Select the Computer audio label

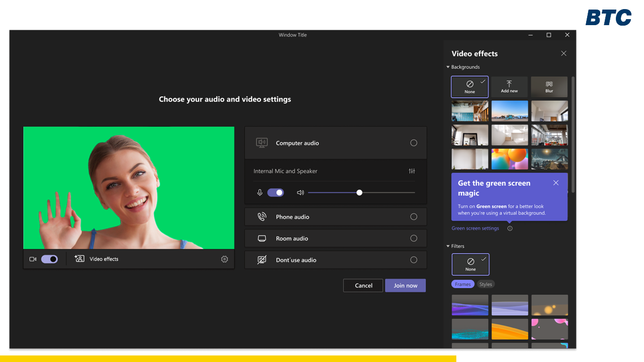[x=297, y=143]
